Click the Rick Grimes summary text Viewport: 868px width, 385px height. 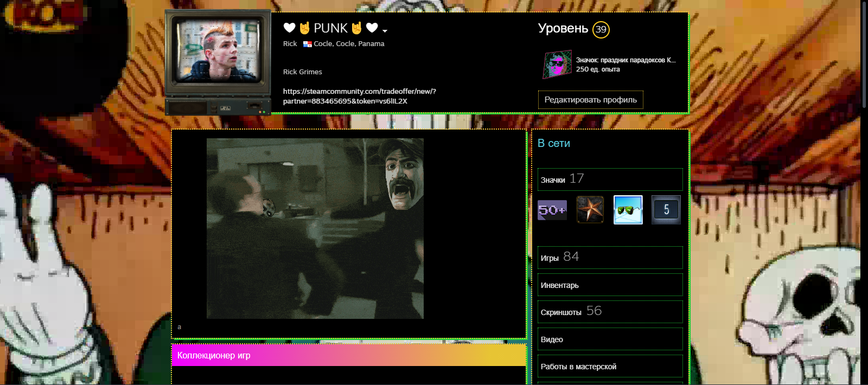point(302,72)
